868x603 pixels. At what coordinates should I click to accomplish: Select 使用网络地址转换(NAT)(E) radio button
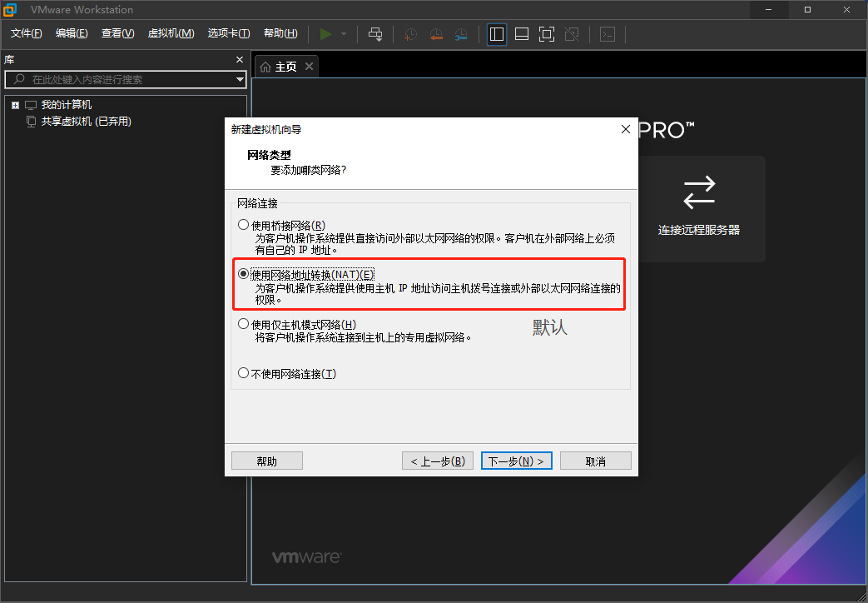243,274
